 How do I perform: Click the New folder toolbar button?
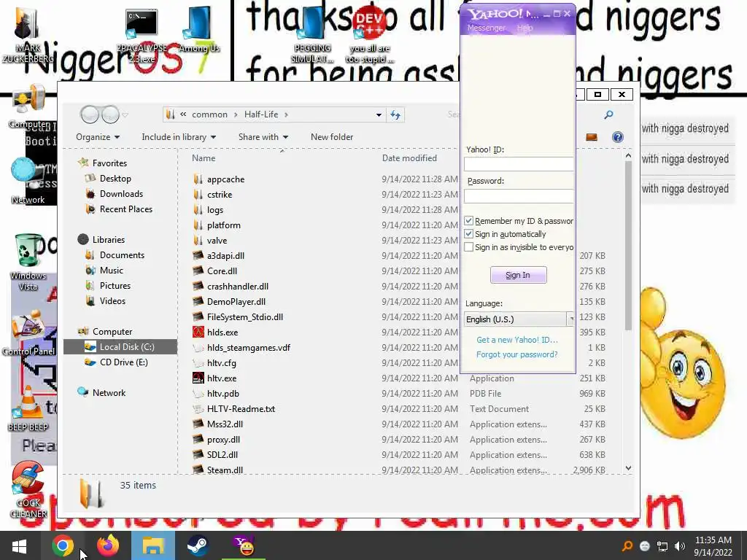click(x=332, y=137)
